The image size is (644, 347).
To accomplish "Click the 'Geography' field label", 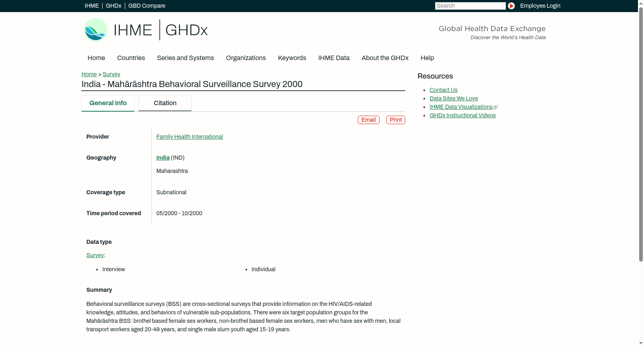I will [101, 158].
